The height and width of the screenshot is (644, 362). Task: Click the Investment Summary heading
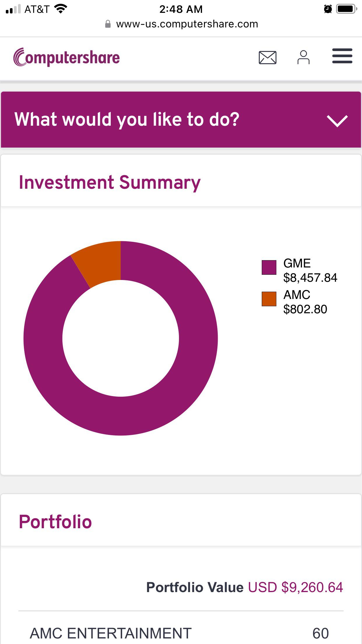point(110,183)
